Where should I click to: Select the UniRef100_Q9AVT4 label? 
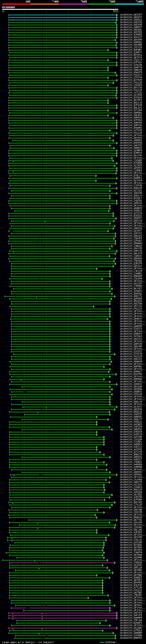tap(131, 67)
